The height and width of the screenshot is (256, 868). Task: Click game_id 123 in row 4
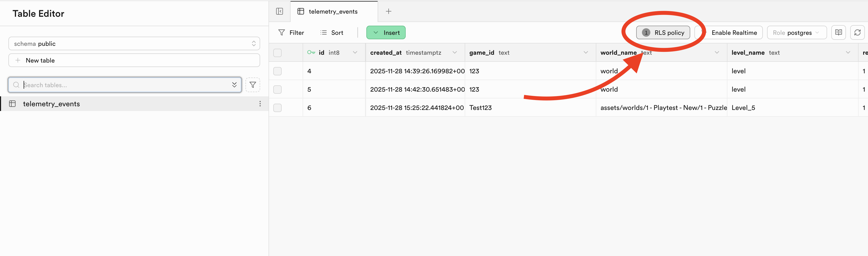pos(530,71)
